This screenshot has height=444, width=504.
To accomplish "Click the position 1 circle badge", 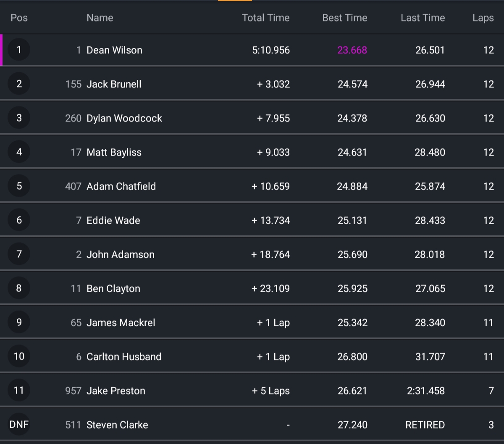I will coord(19,50).
